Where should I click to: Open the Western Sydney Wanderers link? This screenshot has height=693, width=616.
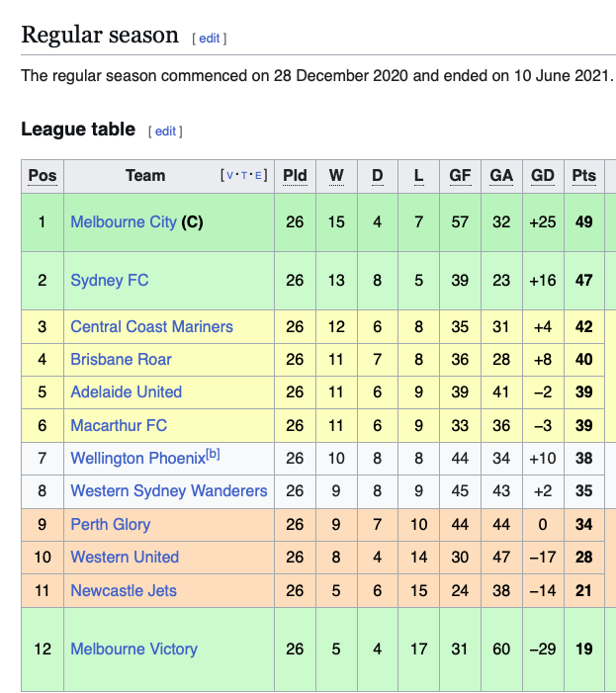pos(169,490)
